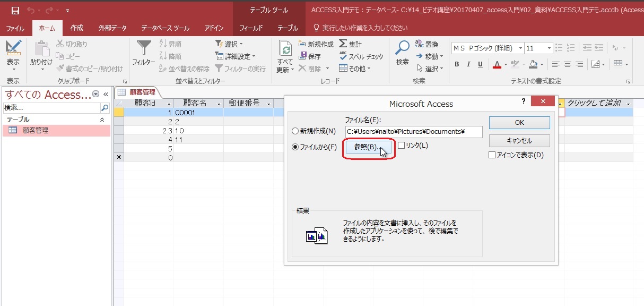Toggle Italic text formatting

click(468, 64)
